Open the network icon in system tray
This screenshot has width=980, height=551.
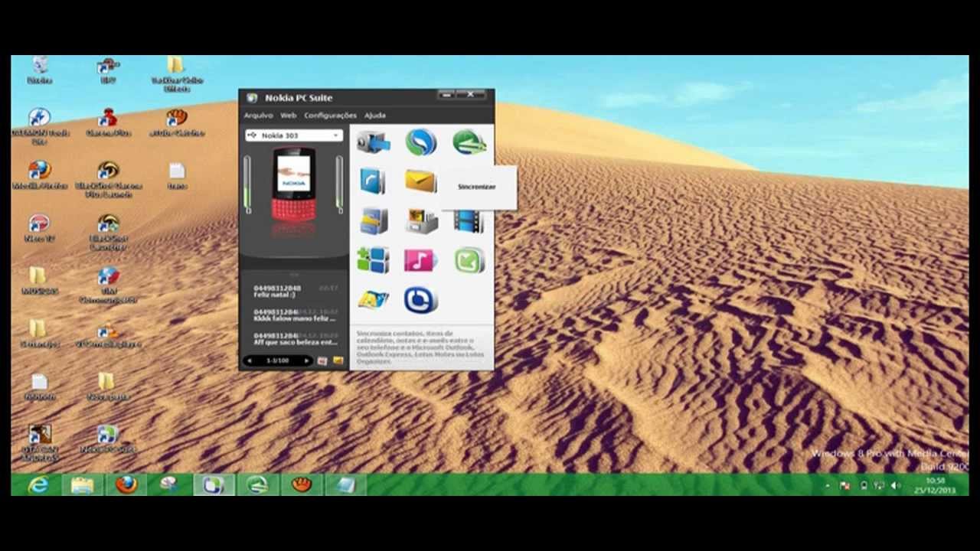[880, 485]
